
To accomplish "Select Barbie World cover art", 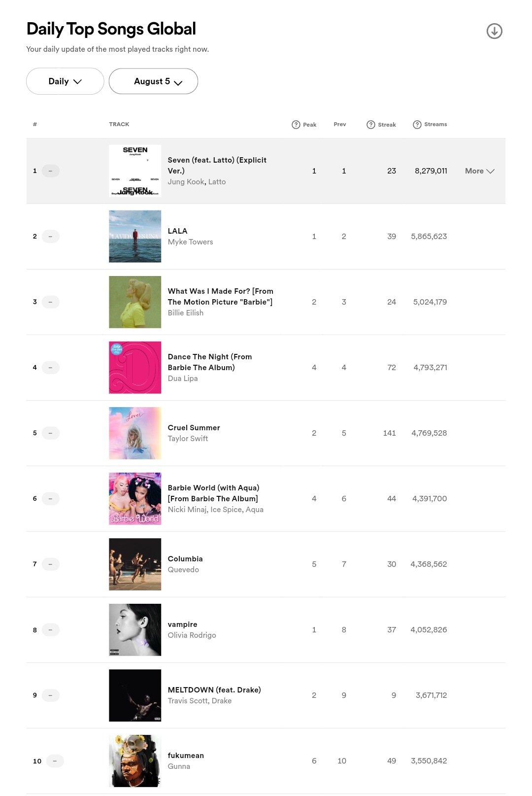I will point(135,499).
